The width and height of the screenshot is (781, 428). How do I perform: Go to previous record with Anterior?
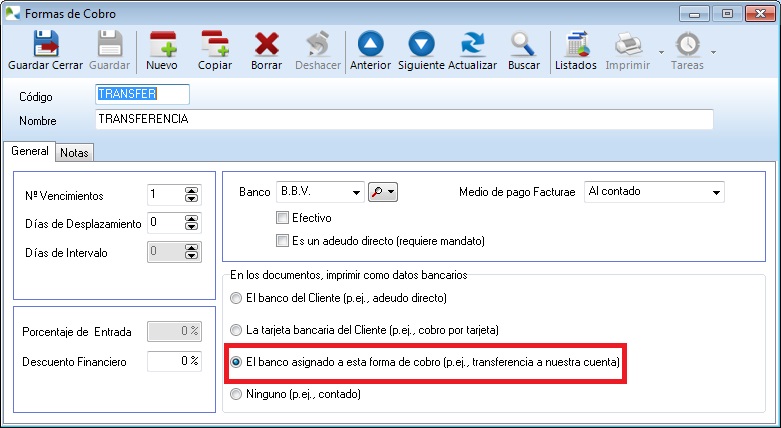tap(370, 44)
